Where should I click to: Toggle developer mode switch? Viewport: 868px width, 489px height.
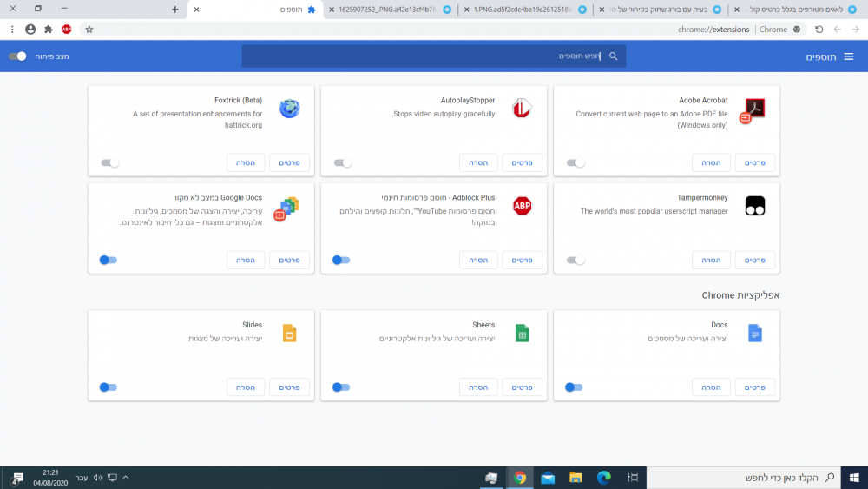[x=17, y=56]
